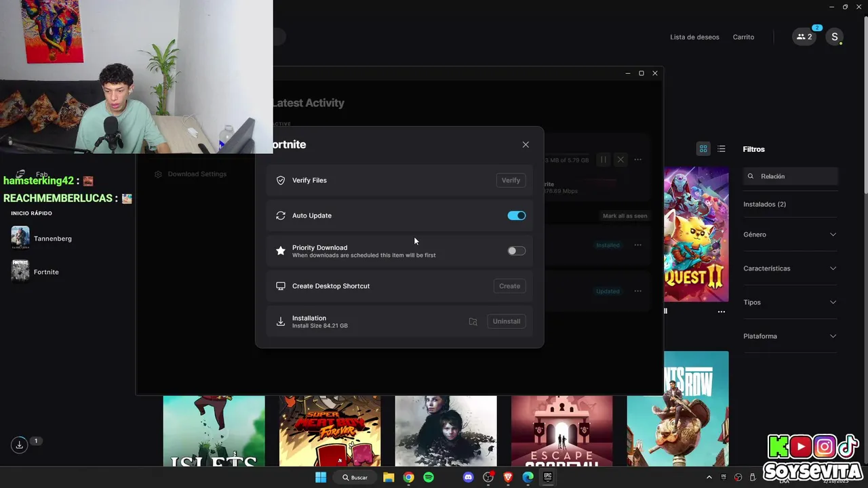Image resolution: width=868 pixels, height=488 pixels.
Task: Switch the library to list view
Action: (722, 149)
